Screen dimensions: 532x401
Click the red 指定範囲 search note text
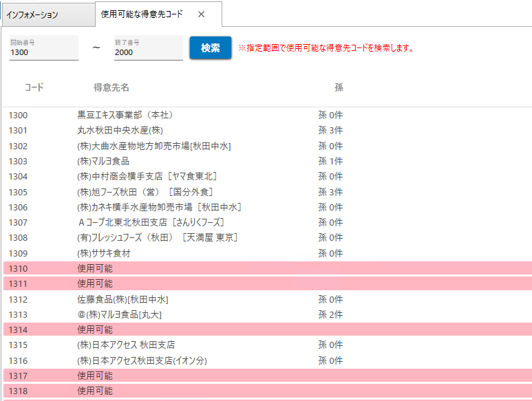click(326, 47)
